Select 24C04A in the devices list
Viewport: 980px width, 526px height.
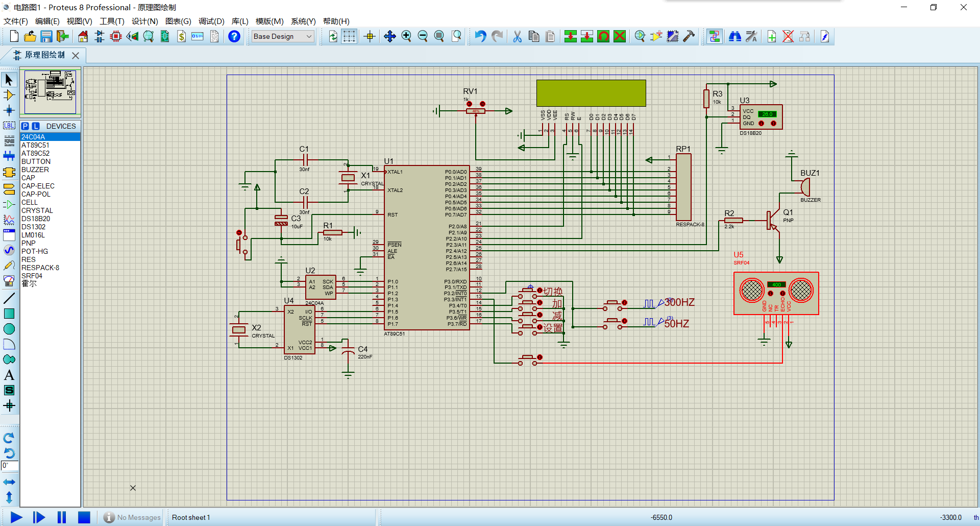tap(50, 137)
